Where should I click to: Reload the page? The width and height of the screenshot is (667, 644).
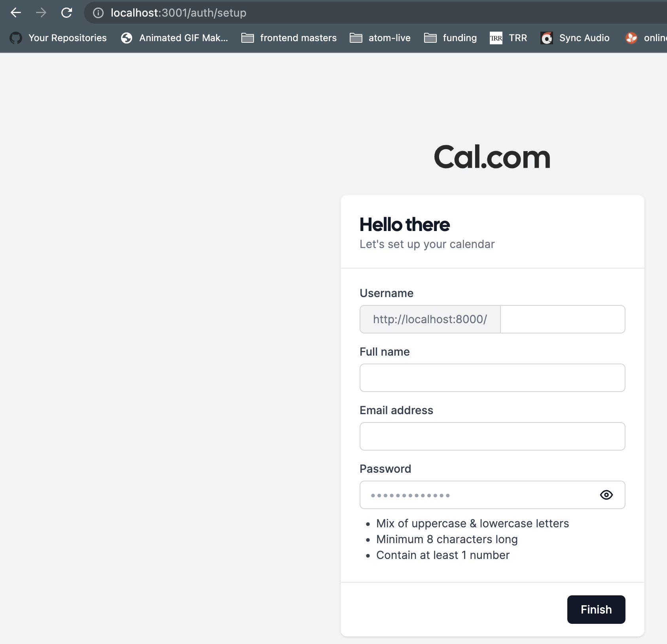tap(66, 13)
